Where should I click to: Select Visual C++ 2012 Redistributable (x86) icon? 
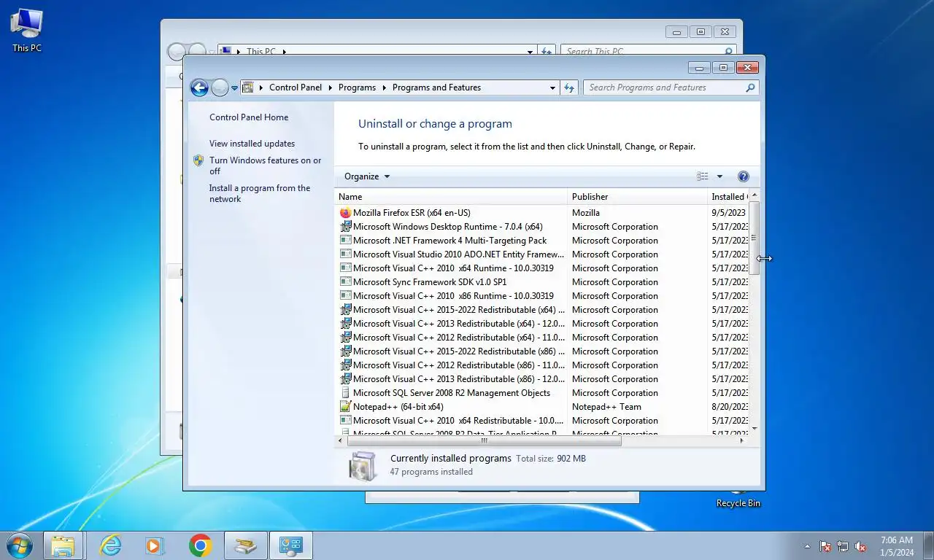pyautogui.click(x=346, y=365)
